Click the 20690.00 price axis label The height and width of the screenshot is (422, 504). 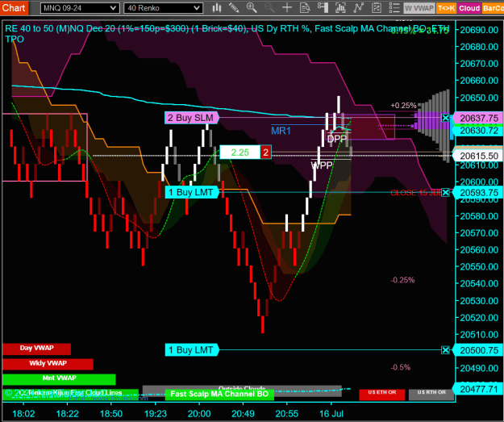click(479, 30)
